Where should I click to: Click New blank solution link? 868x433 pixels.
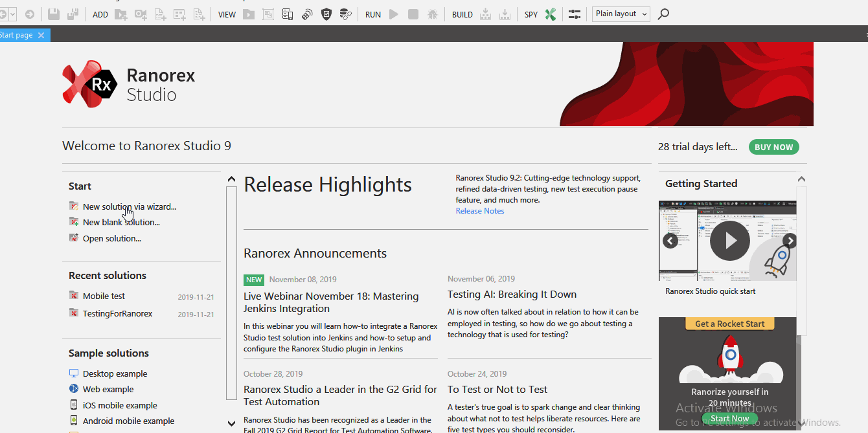click(x=121, y=223)
